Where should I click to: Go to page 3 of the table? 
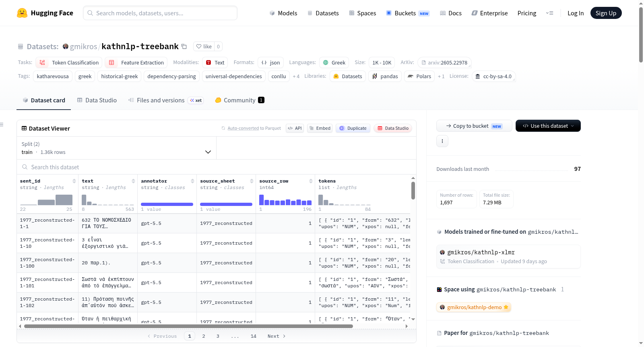[218, 336]
